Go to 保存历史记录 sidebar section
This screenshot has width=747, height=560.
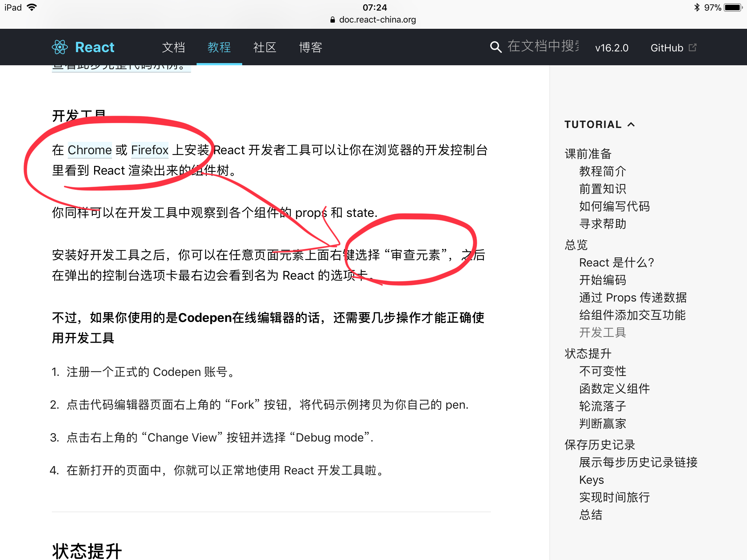[600, 444]
